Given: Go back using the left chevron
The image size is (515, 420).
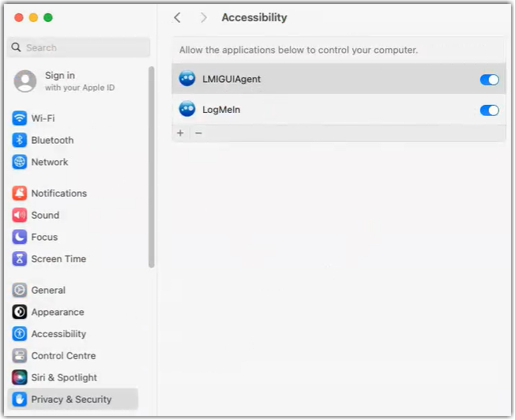Looking at the screenshot, I should tap(178, 17).
